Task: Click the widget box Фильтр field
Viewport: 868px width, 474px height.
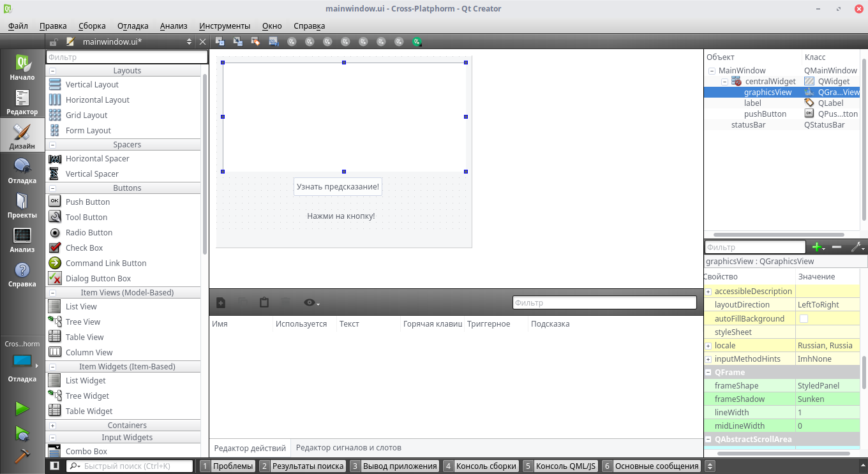Action: [x=127, y=57]
